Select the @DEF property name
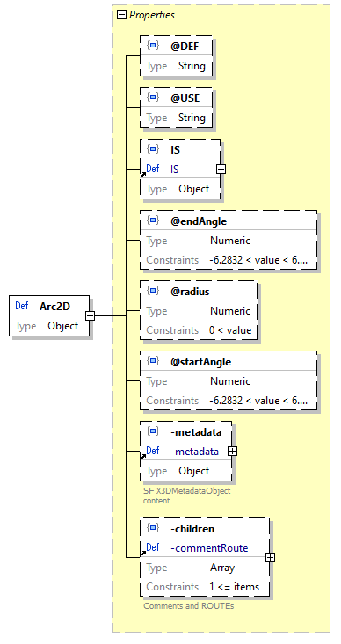The width and height of the screenshot is (341, 644). click(185, 47)
